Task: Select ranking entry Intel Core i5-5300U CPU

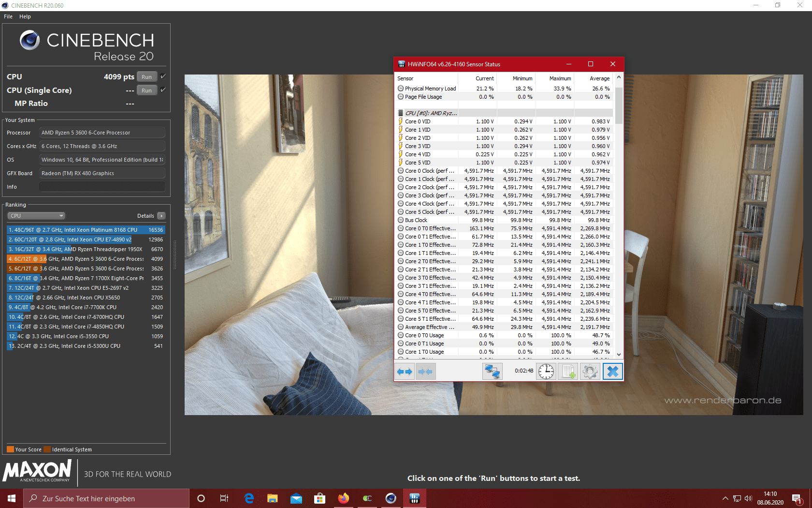Action: 86,346
